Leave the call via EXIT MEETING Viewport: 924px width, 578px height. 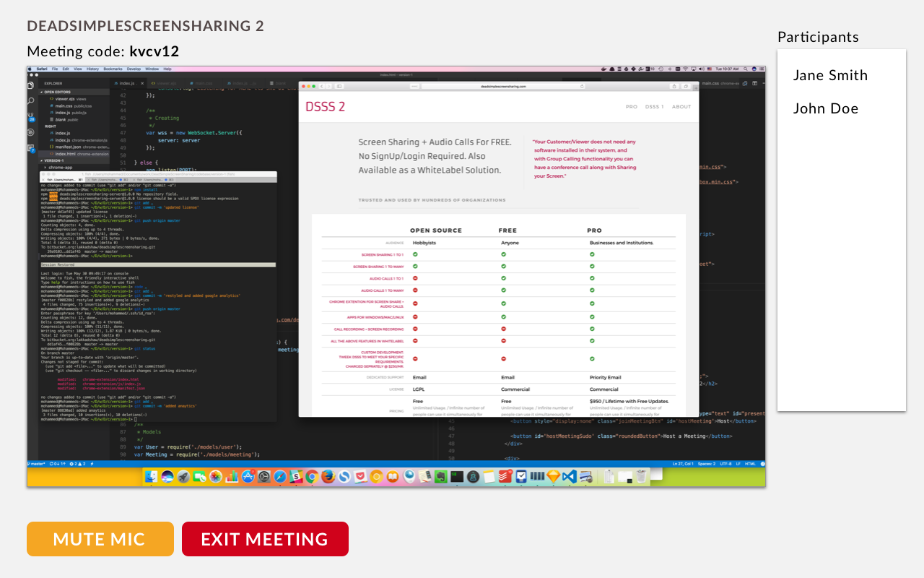point(265,539)
